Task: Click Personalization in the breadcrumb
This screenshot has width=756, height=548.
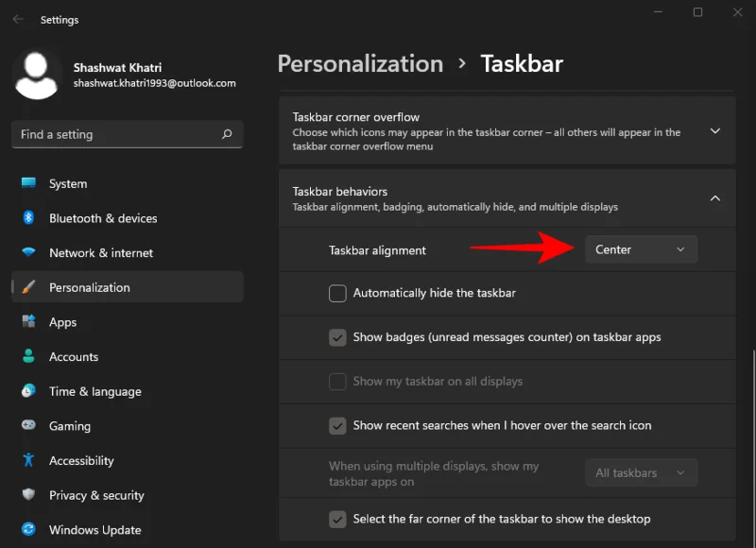Action: 360,63
